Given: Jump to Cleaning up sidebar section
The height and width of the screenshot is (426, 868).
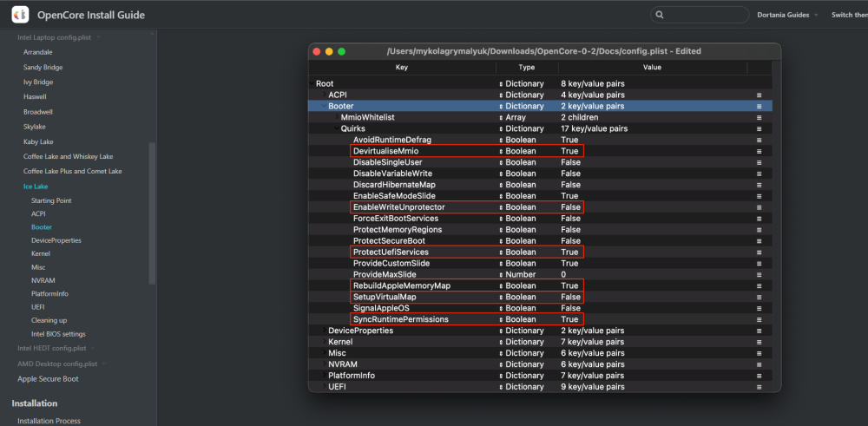Looking at the screenshot, I should (49, 320).
